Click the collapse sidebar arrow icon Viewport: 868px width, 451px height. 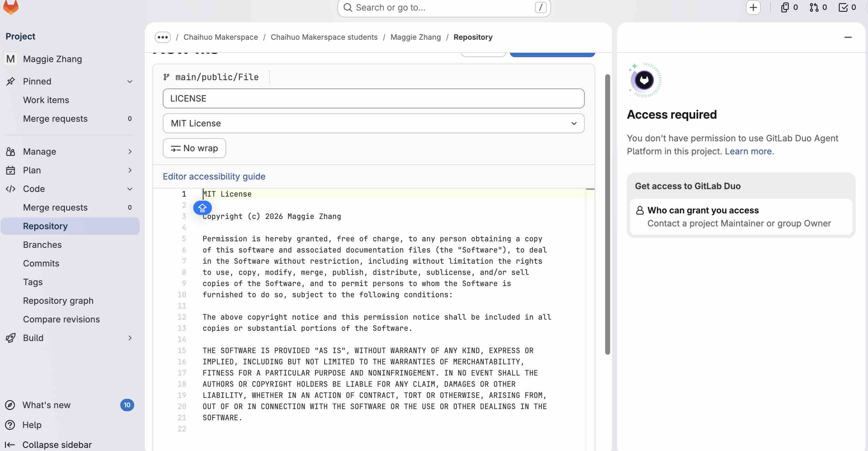coord(10,444)
